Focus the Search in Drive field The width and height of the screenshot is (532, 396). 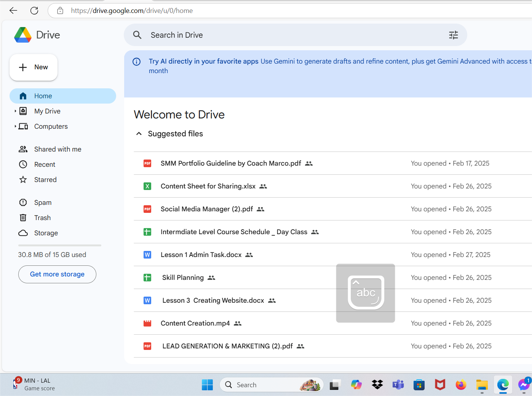pos(296,35)
